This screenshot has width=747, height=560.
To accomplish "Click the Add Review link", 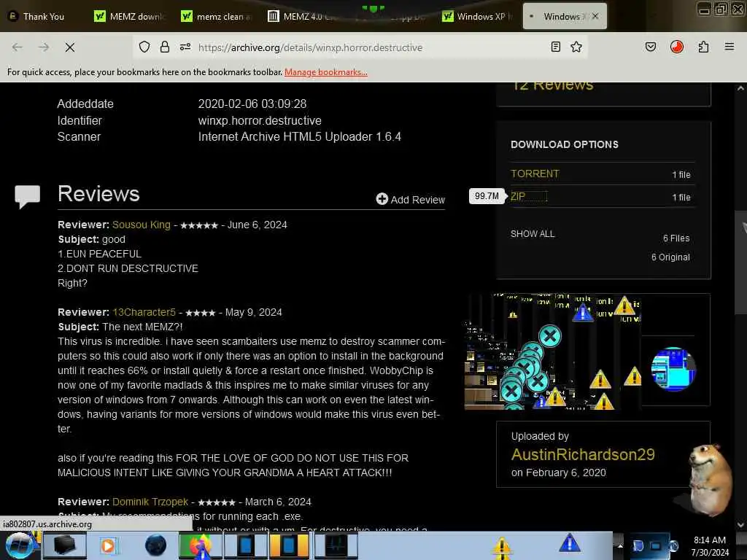I will [x=417, y=200].
